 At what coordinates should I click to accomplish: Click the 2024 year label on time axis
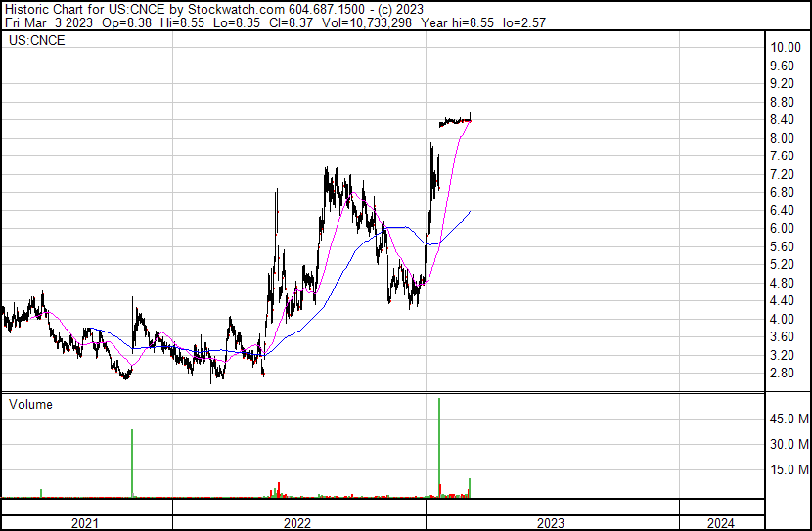click(x=721, y=523)
